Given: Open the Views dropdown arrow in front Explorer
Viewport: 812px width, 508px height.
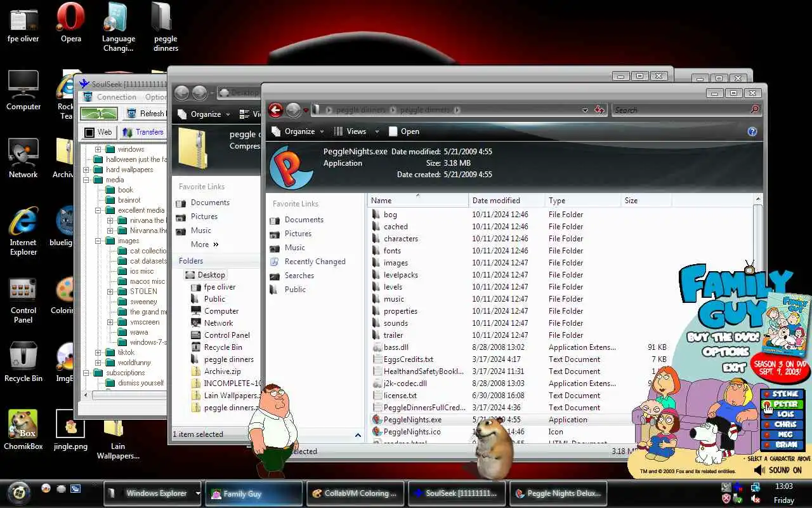Looking at the screenshot, I should point(377,131).
